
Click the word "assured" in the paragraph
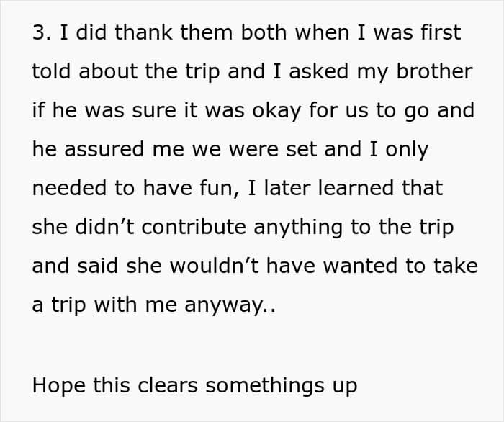pos(104,150)
